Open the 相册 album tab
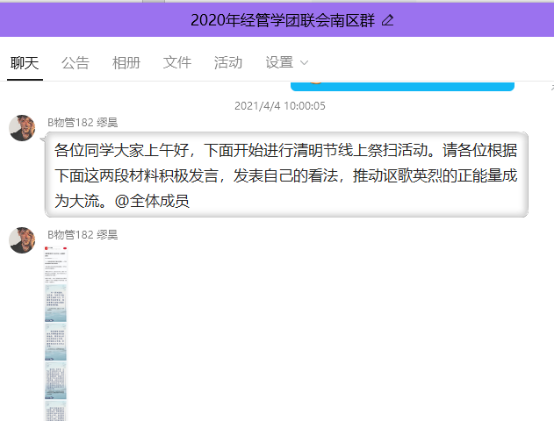This screenshot has height=422, width=554. pyautogui.click(x=126, y=63)
